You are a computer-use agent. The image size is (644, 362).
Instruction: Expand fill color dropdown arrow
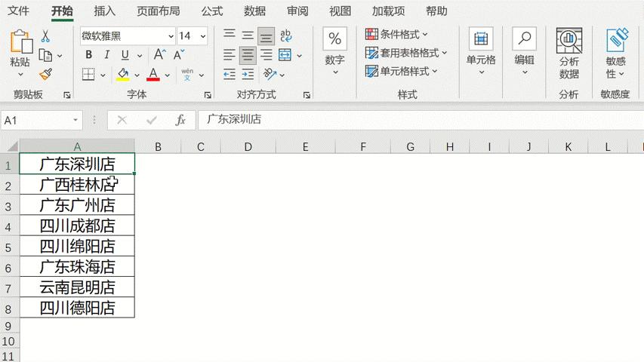pos(137,75)
